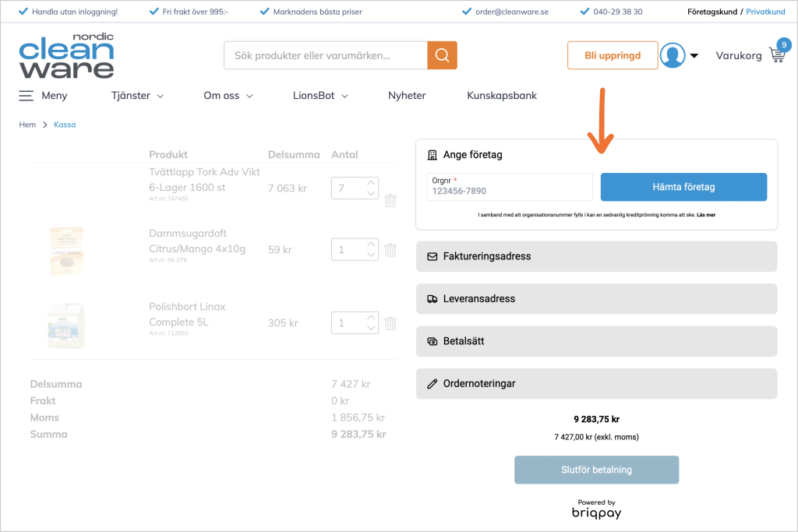The height and width of the screenshot is (532, 798).
Task: Switch to Privatkund link
Action: 765,12
